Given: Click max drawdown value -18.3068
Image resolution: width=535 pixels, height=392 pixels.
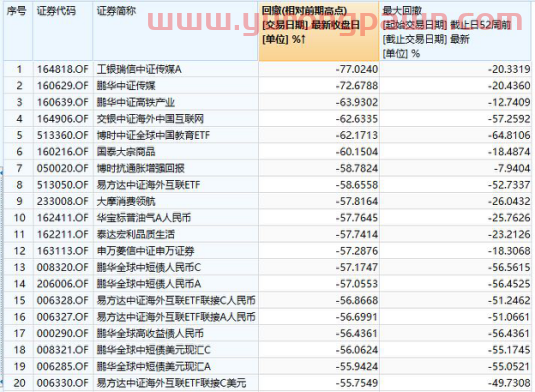Looking at the screenshot, I should click(509, 251).
